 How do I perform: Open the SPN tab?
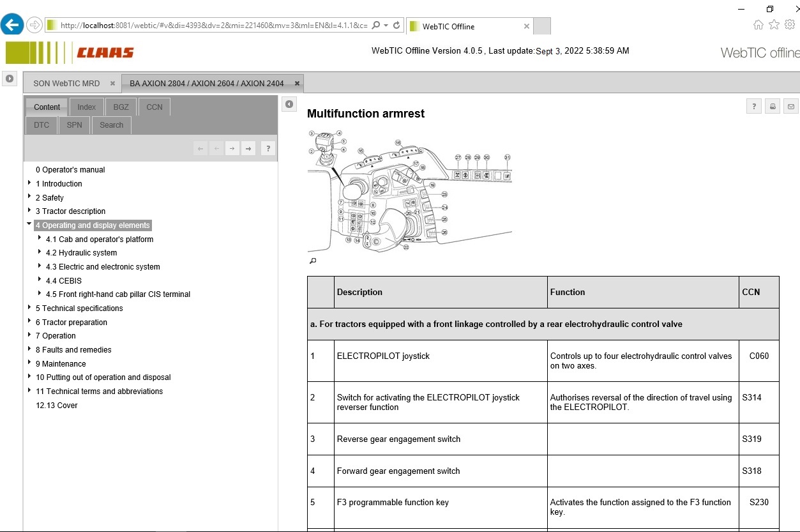[x=75, y=125]
